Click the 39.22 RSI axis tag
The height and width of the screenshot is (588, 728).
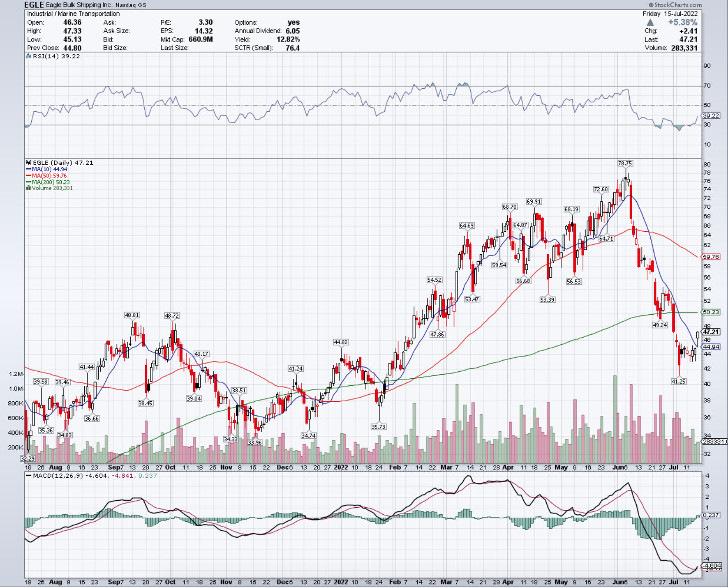click(x=711, y=115)
